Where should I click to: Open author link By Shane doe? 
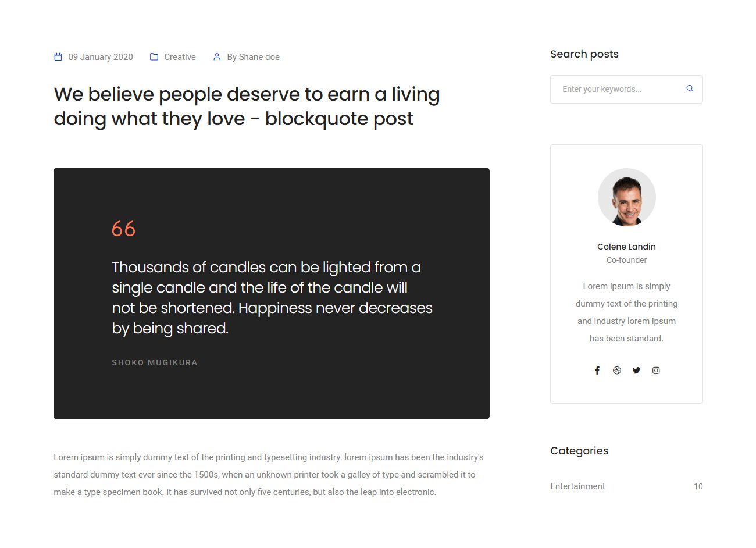tap(253, 57)
